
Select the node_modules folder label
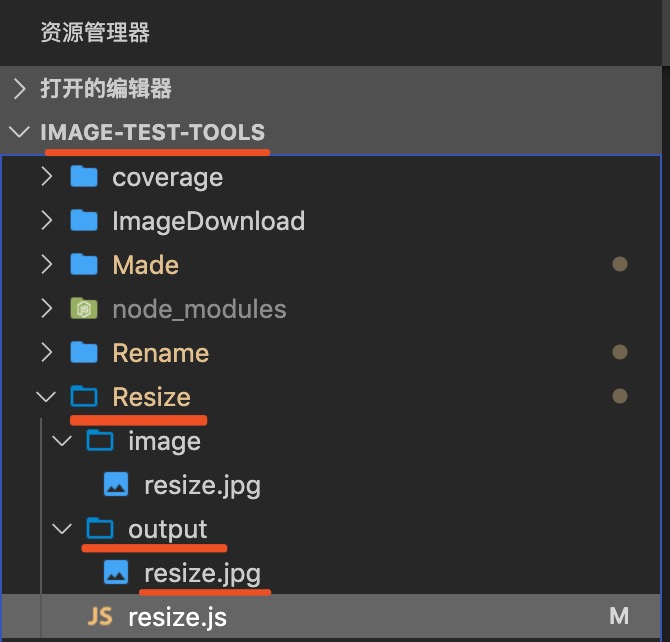coord(199,309)
